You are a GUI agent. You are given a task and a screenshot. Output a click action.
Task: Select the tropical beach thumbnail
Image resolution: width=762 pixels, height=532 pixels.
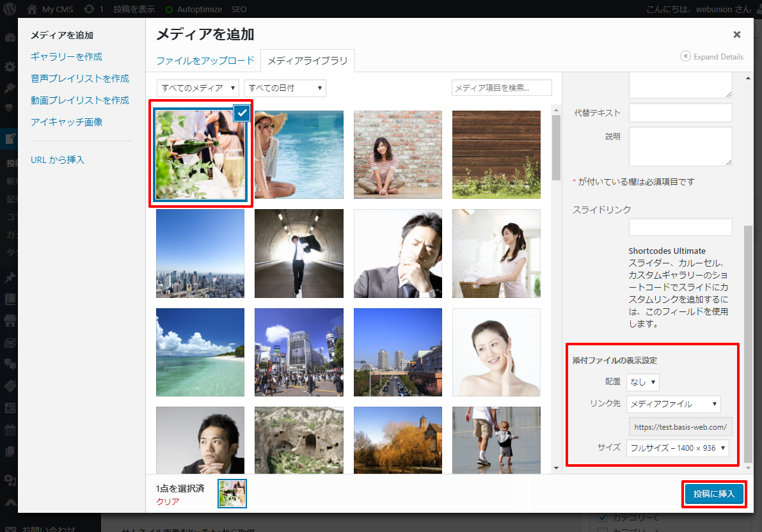click(x=200, y=352)
